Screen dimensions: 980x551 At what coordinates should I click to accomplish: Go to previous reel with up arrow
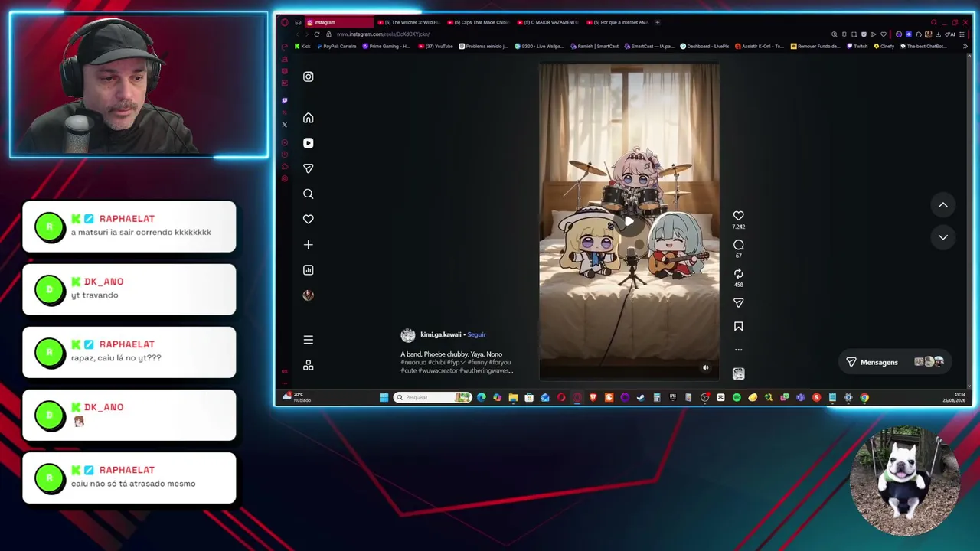coord(942,205)
